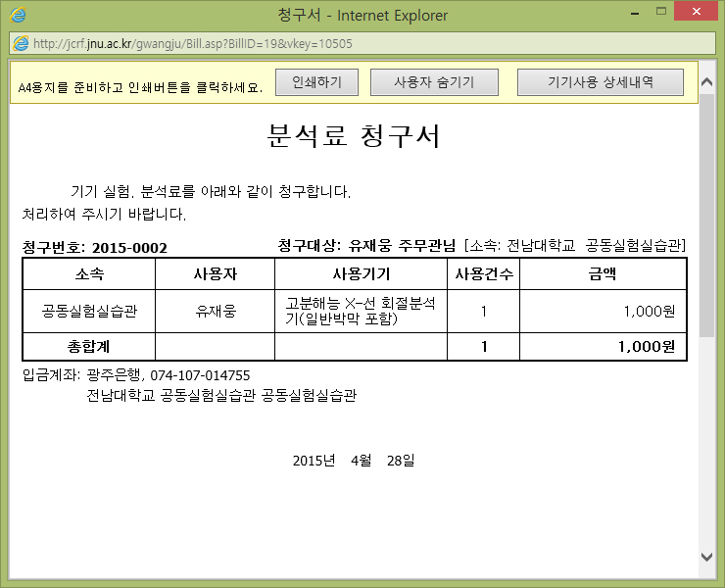Select the bill number 2015-0002

point(129,248)
